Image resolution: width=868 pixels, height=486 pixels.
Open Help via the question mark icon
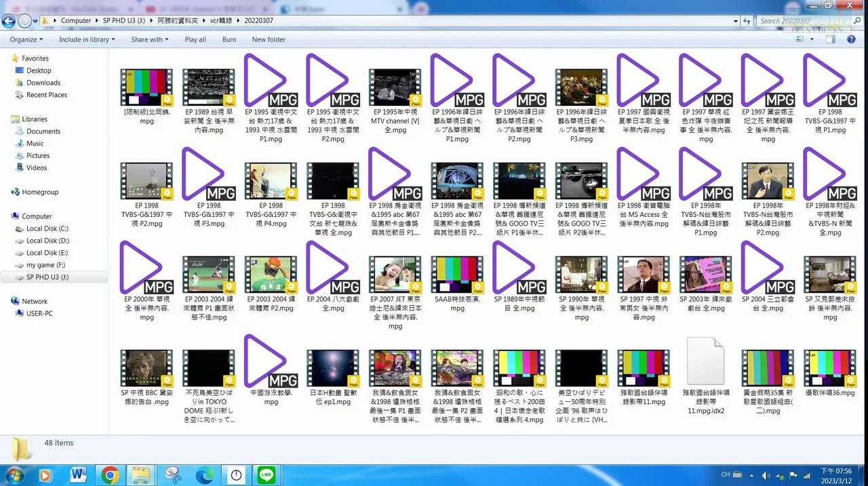point(852,39)
